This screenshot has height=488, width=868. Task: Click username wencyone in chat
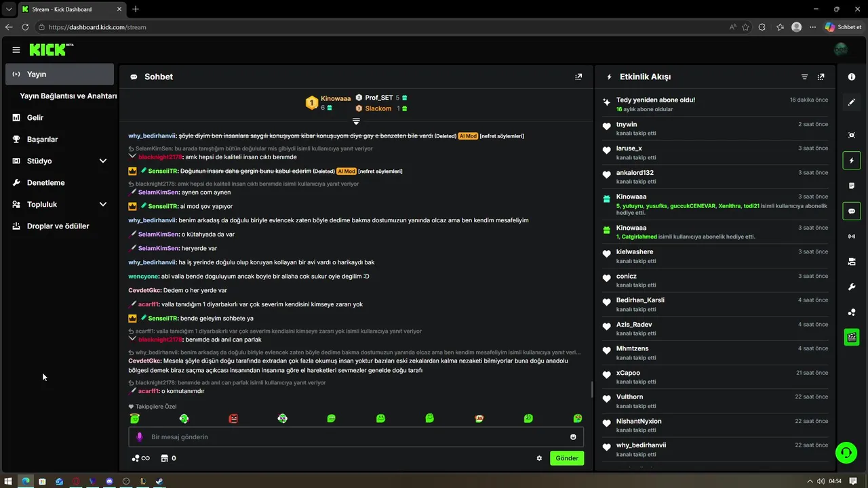tap(143, 276)
